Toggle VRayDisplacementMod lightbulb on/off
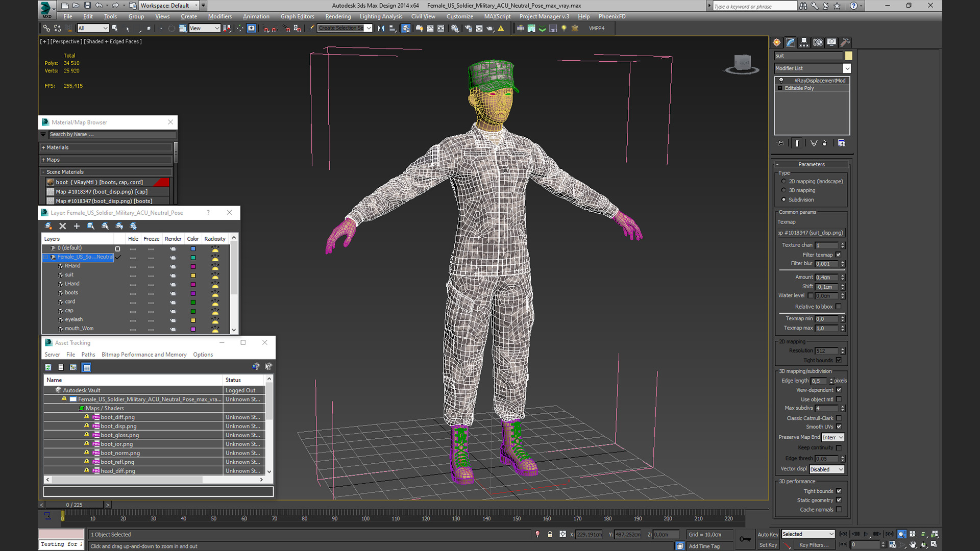Viewport: 980px width, 551px height. 781,81
